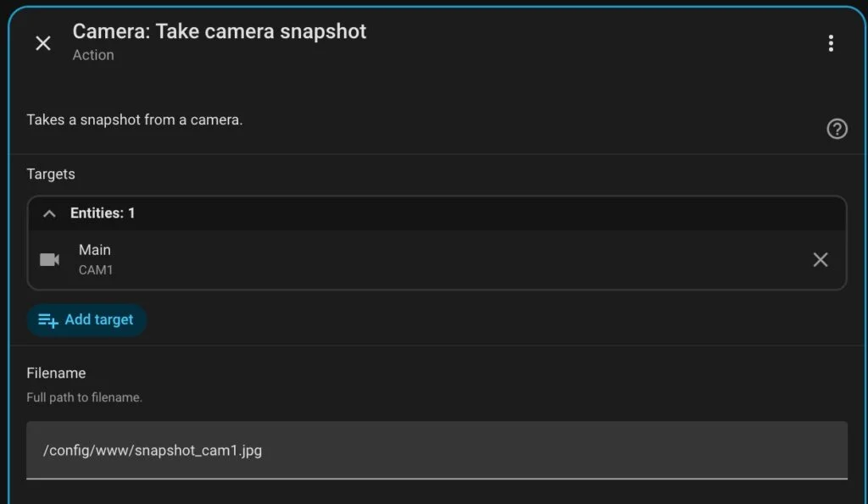Focus the Filename path input field
Viewport: 868px width, 504px height.
437,450
